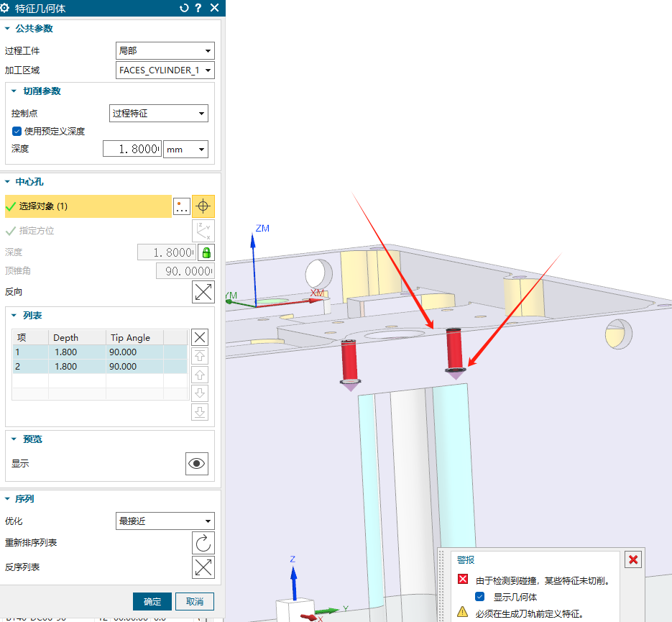Click the 反向 reverse direction icon
Screen dimensions: 672x622
203,292
